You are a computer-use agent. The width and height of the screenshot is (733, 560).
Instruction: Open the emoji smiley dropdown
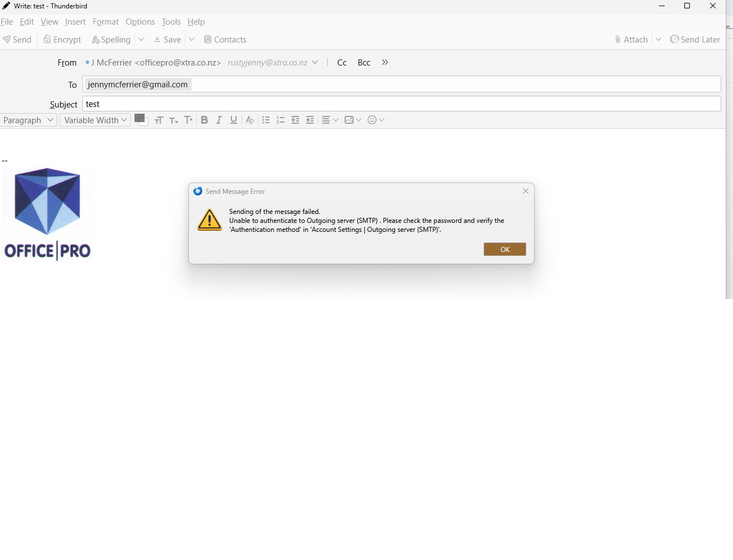tap(376, 120)
